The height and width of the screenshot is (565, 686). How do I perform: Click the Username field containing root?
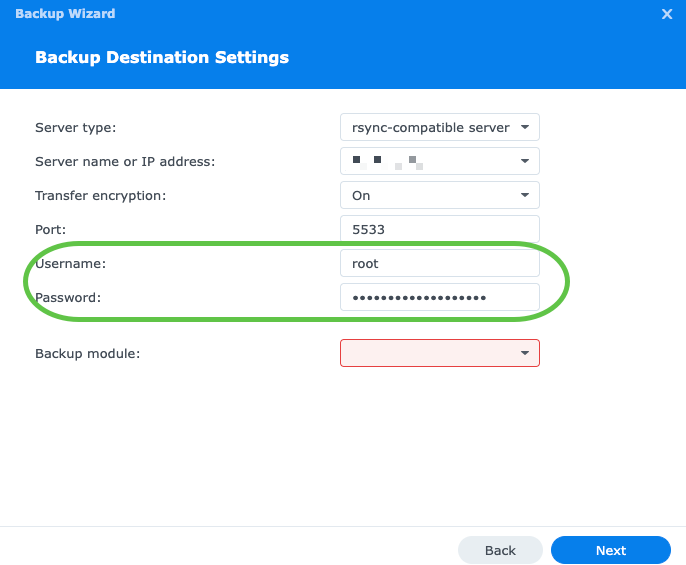coord(440,263)
